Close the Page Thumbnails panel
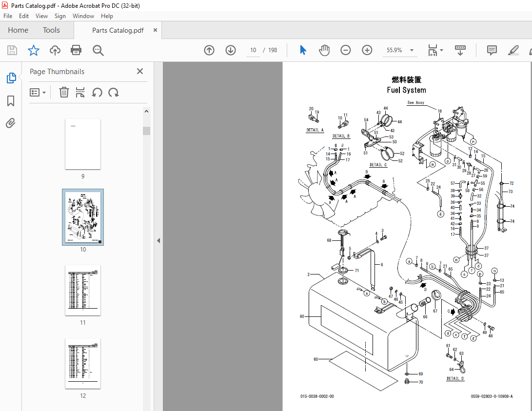 pos(140,71)
